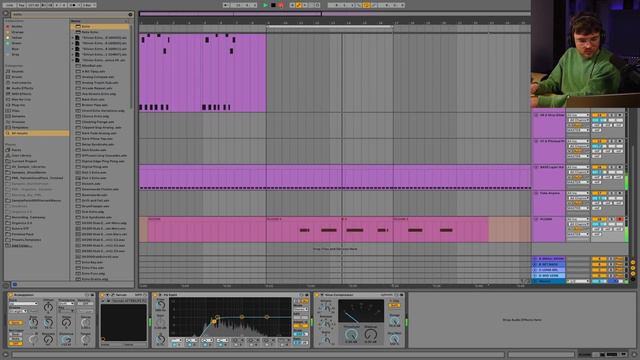Image resolution: width=640 pixels, height=360 pixels.
Task: Select the highlighted Echo device in browser
Action: (x=100, y=26)
